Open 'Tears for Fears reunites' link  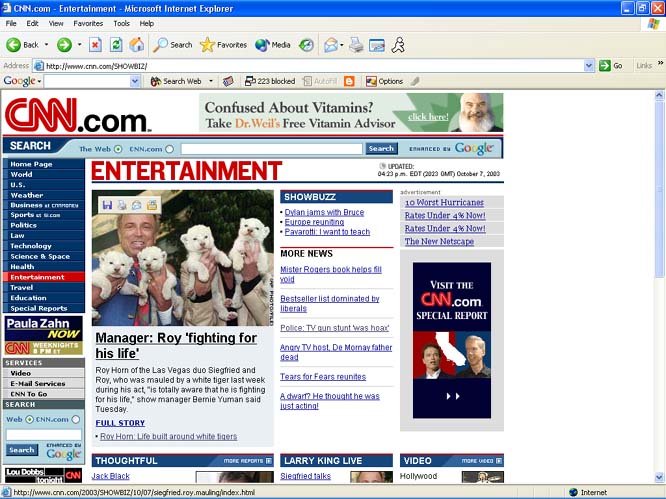click(x=323, y=377)
